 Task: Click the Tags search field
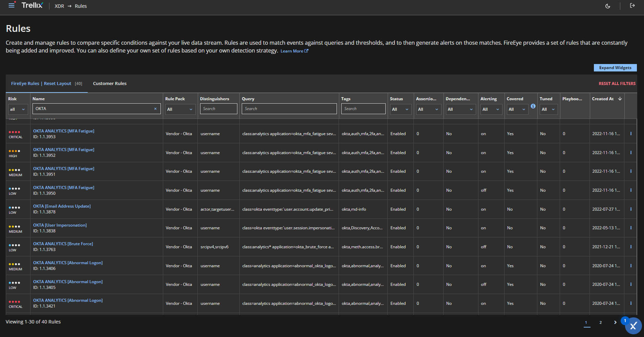[x=363, y=109]
